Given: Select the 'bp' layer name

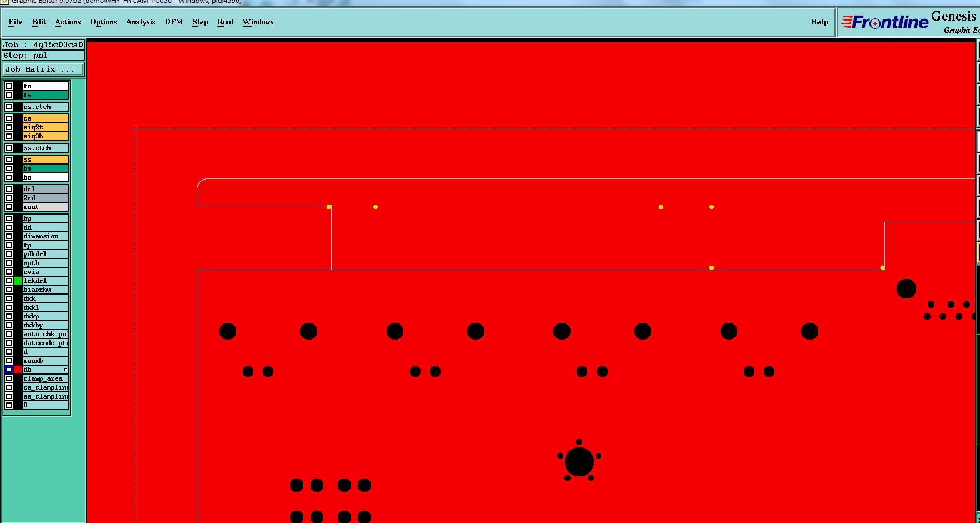Looking at the screenshot, I should point(45,218).
